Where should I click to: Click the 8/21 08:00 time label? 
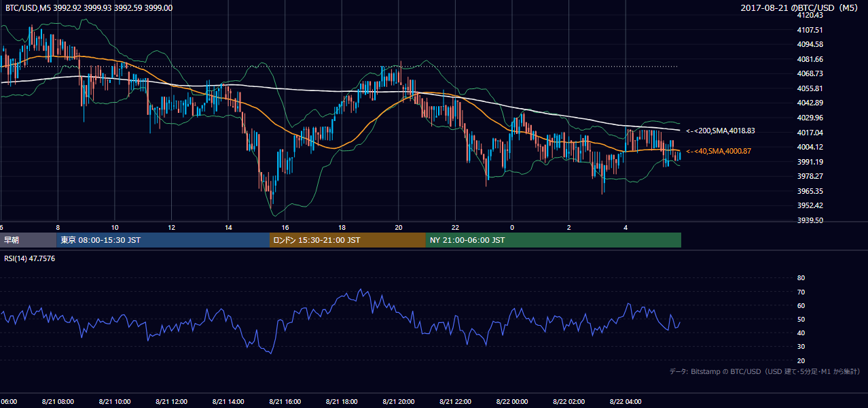59,402
